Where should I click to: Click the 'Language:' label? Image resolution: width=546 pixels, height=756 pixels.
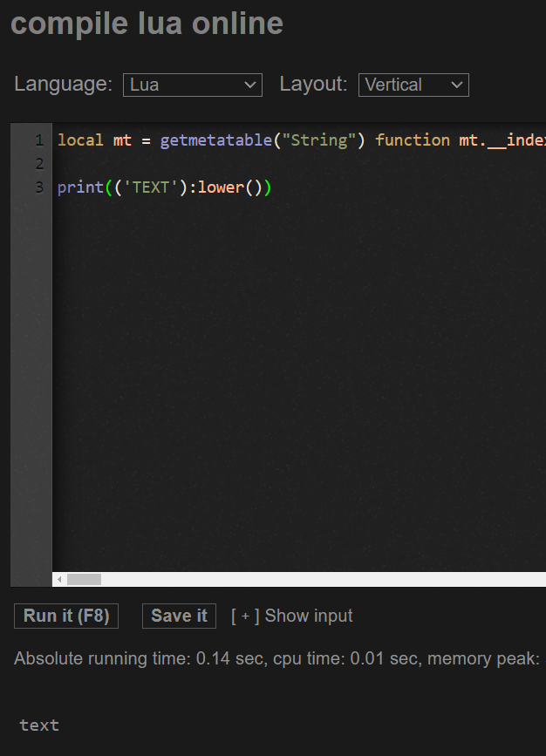(63, 84)
